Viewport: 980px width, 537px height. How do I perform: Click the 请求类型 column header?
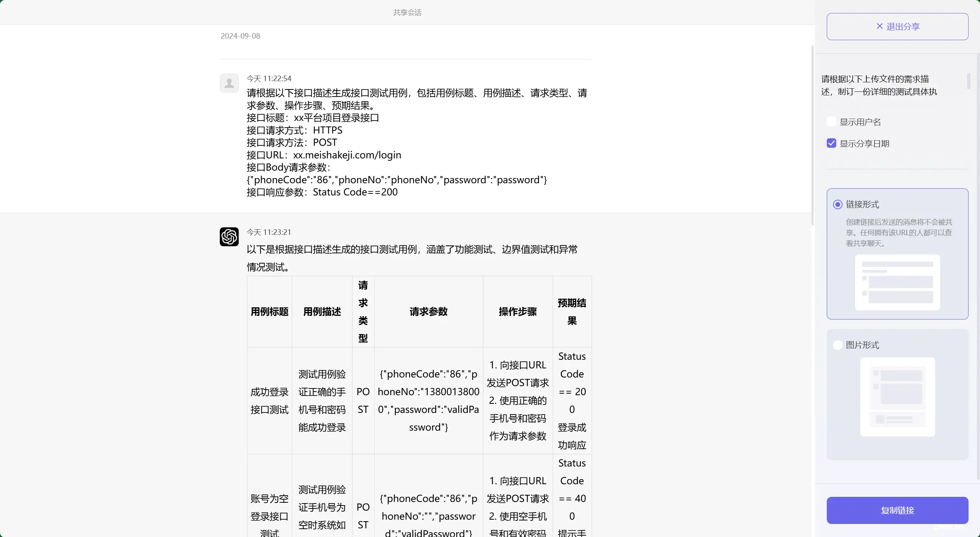(x=363, y=312)
